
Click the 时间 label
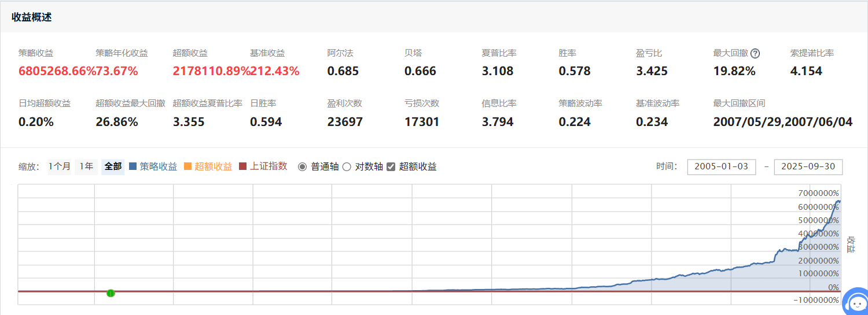coord(667,166)
